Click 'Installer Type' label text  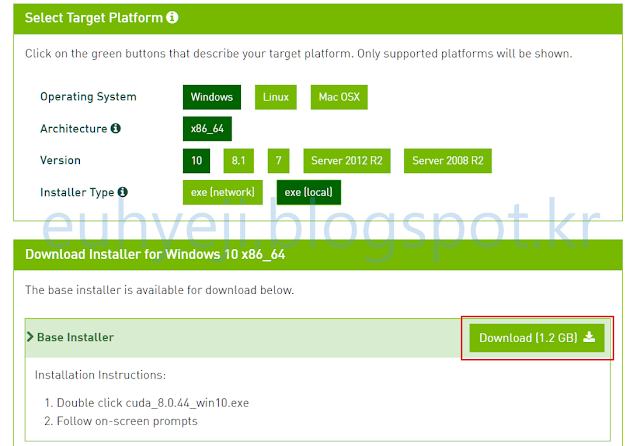pos(77,193)
